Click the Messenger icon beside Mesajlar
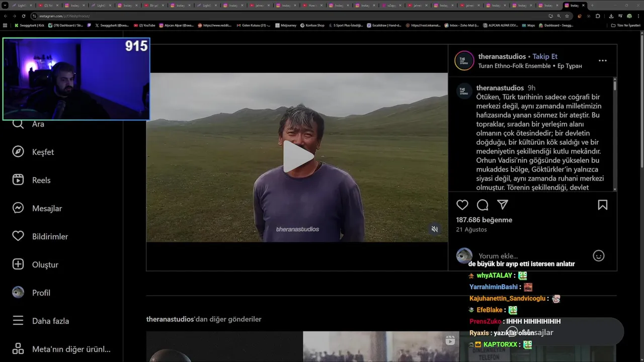The image size is (644, 362). pyautogui.click(x=18, y=208)
